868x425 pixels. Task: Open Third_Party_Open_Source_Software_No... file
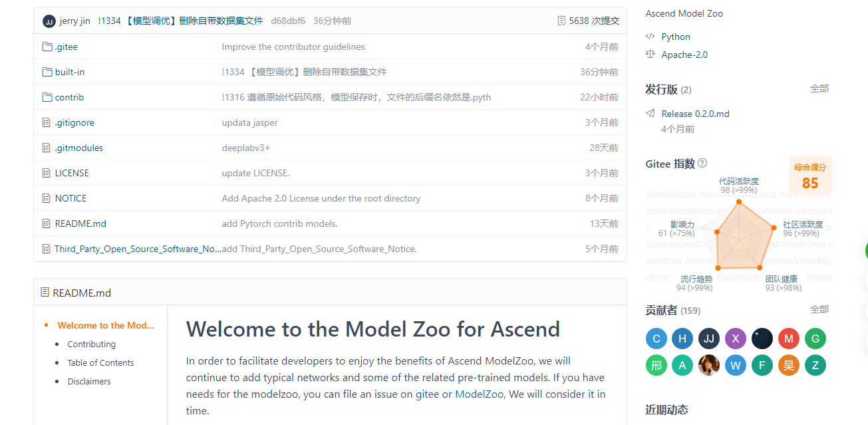coord(138,249)
